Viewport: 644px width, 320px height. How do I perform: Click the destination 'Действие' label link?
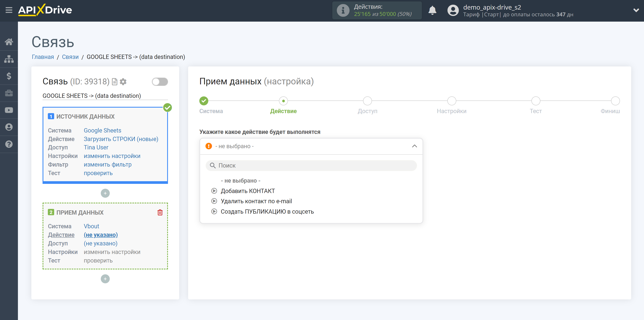(x=61, y=235)
